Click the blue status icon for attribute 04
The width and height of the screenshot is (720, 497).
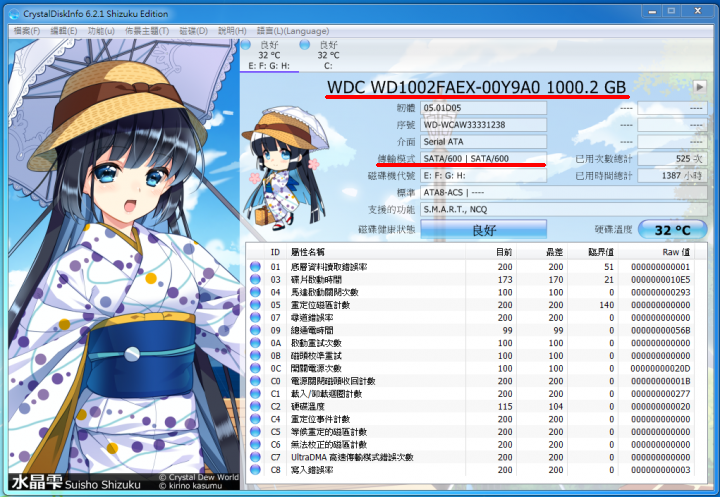pyautogui.click(x=255, y=292)
